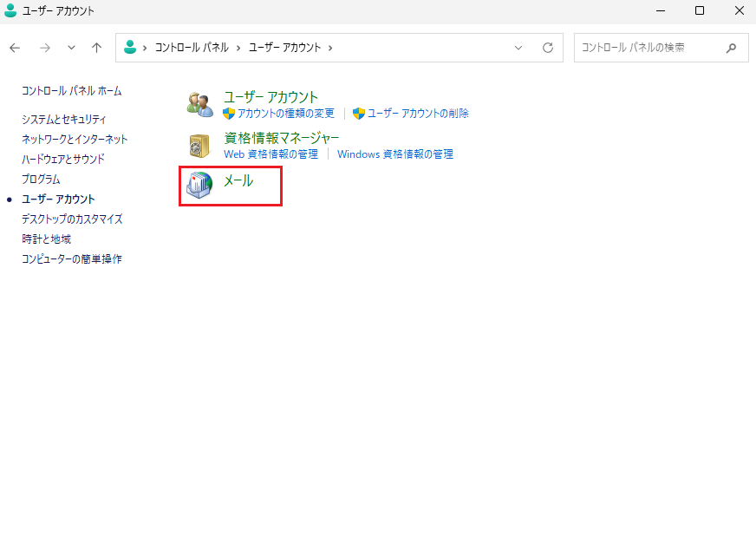Go to コントロール パネル ホーム
Screen dimensions: 756x543
click(71, 90)
